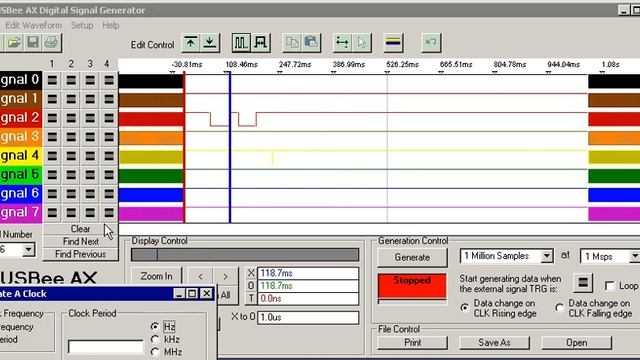Select the MHz clock period unit
The width and height of the screenshot is (640, 360).
tap(155, 351)
